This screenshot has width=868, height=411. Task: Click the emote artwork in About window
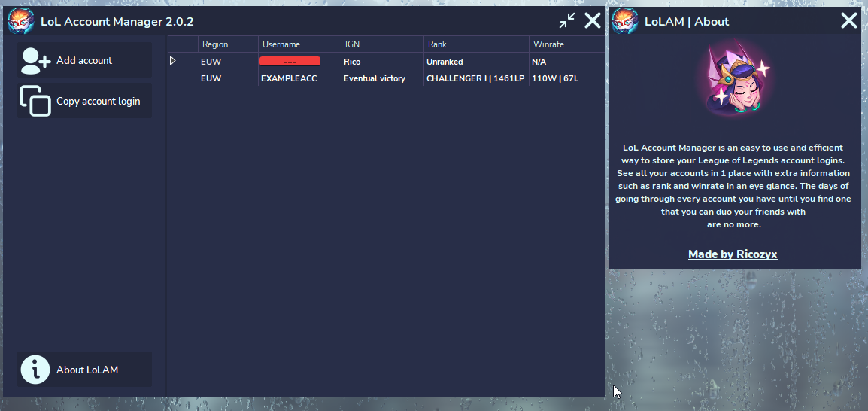click(x=735, y=79)
